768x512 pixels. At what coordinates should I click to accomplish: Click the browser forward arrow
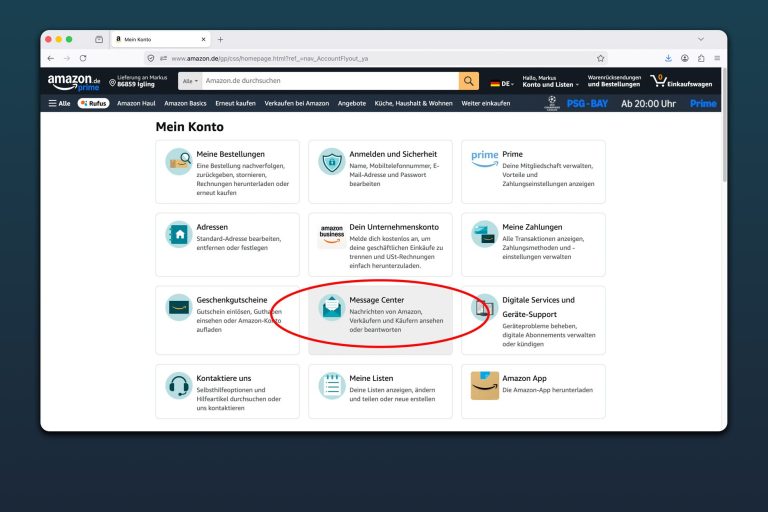pyautogui.click(x=67, y=58)
